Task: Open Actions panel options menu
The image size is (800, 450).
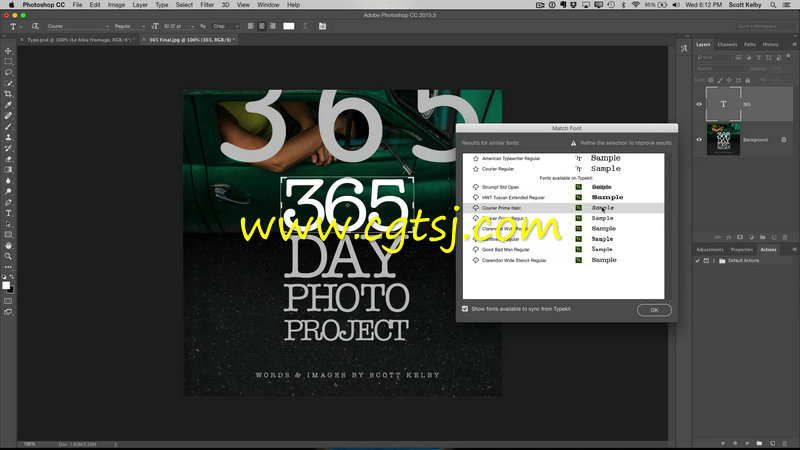Action: tap(794, 249)
